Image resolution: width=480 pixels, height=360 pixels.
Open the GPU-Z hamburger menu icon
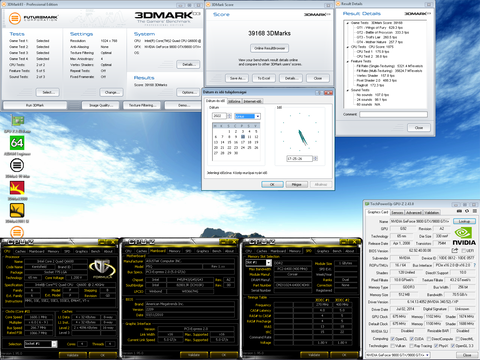click(474, 211)
